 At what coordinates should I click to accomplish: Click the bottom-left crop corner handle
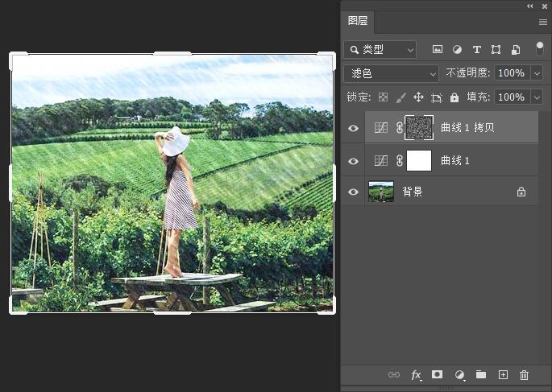click(12, 311)
